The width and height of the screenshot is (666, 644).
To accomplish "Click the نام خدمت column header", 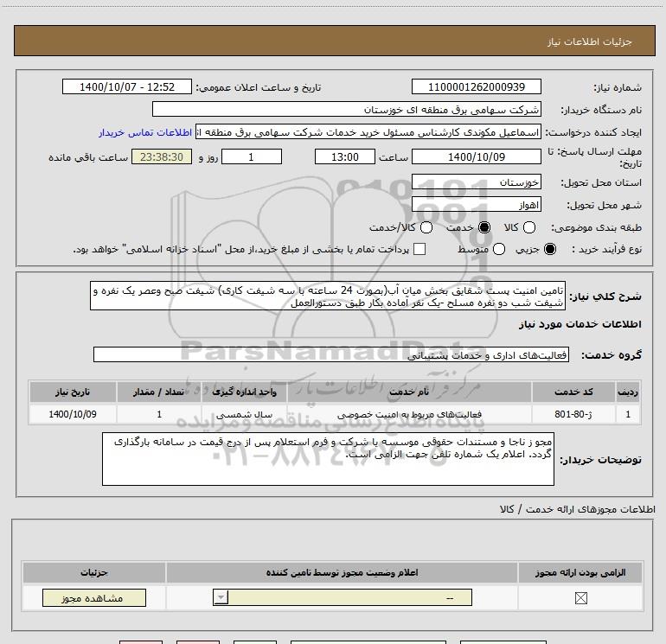I will (409, 392).
